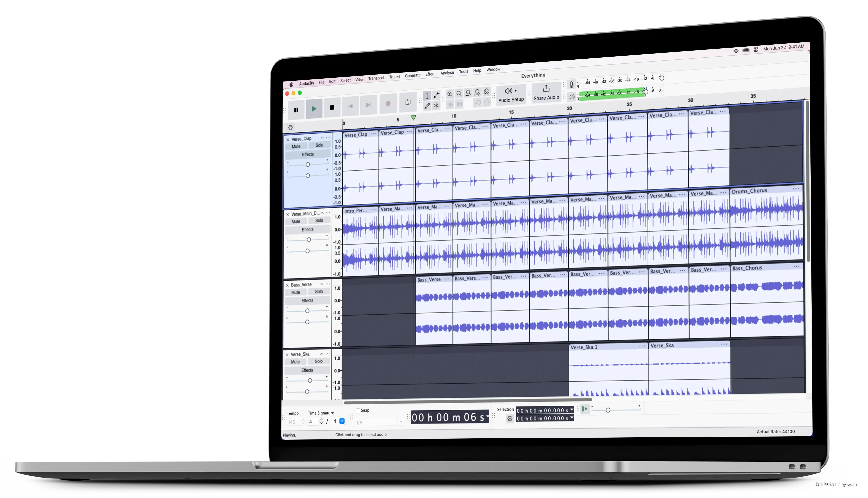The height and width of the screenshot is (498, 868).
Task: Open the snap interval 1/8 dropdown
Action: [x=401, y=422]
